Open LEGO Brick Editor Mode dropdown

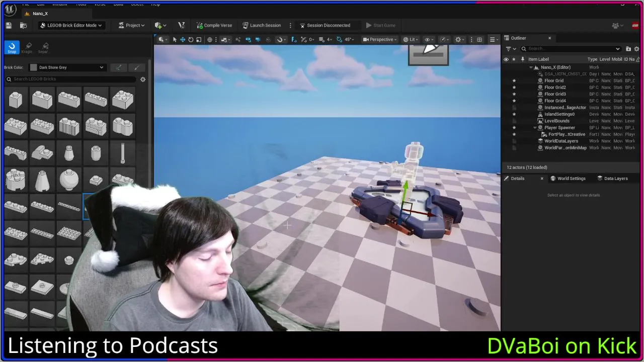(71, 25)
